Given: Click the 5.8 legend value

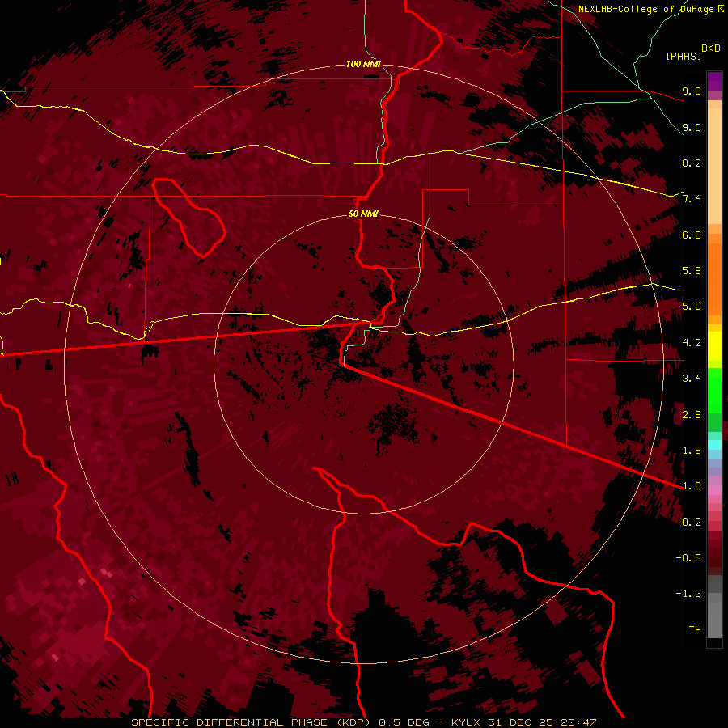Looking at the screenshot, I should coord(692,271).
